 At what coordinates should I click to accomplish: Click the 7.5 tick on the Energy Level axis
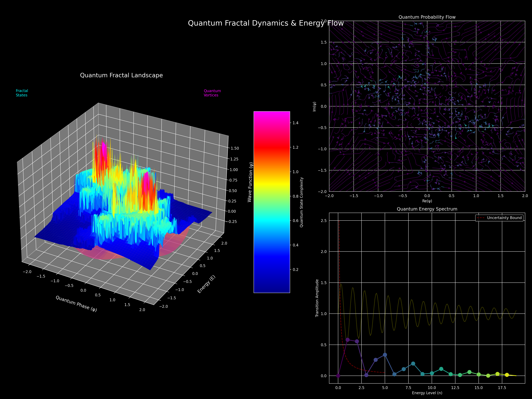click(x=408, y=388)
